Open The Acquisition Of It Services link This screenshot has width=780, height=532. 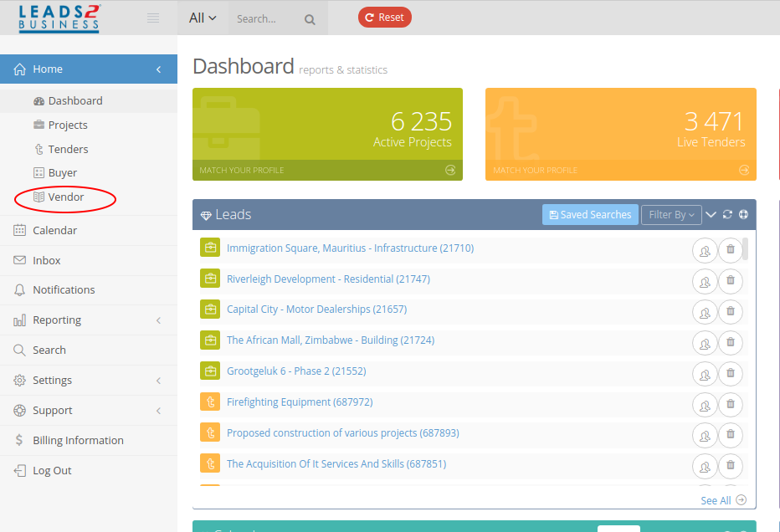click(336, 464)
